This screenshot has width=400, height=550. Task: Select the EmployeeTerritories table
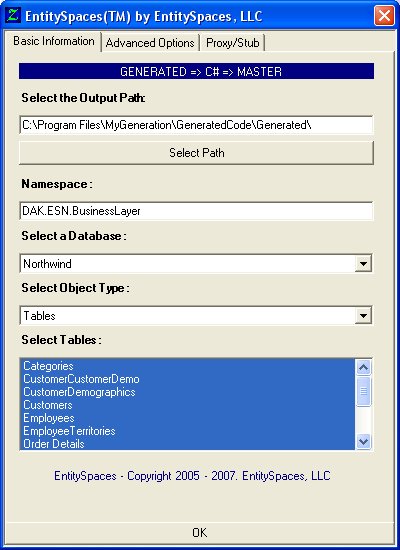coord(187,431)
